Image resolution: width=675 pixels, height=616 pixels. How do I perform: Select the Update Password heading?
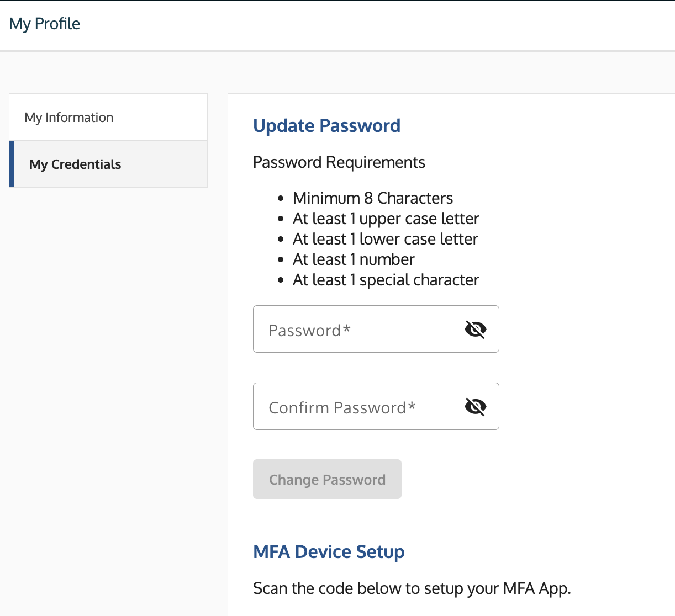pyautogui.click(x=326, y=125)
